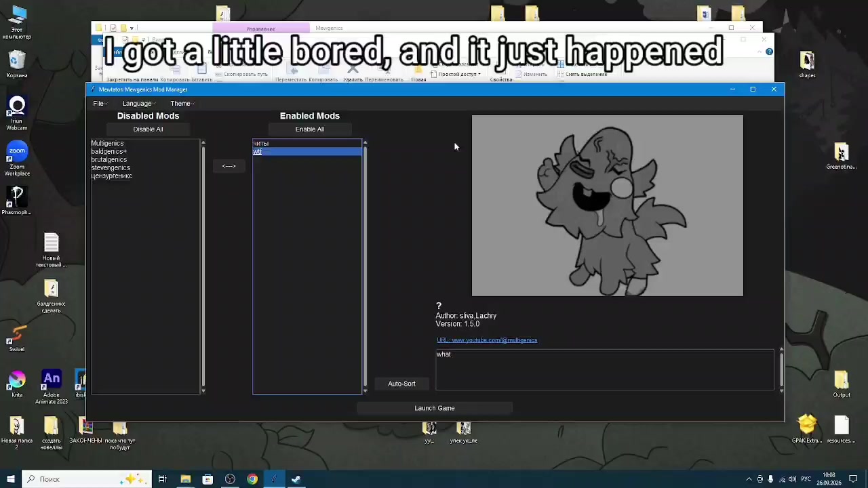Click the Enable All button
Image resolution: width=868 pixels, height=488 pixels.
tap(310, 129)
